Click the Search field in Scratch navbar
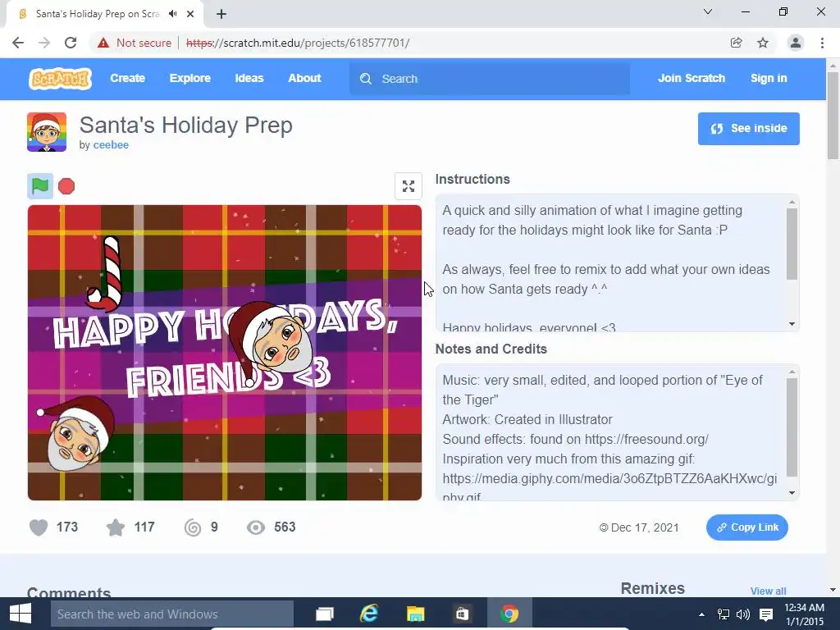The height and width of the screenshot is (630, 840). tap(490, 79)
